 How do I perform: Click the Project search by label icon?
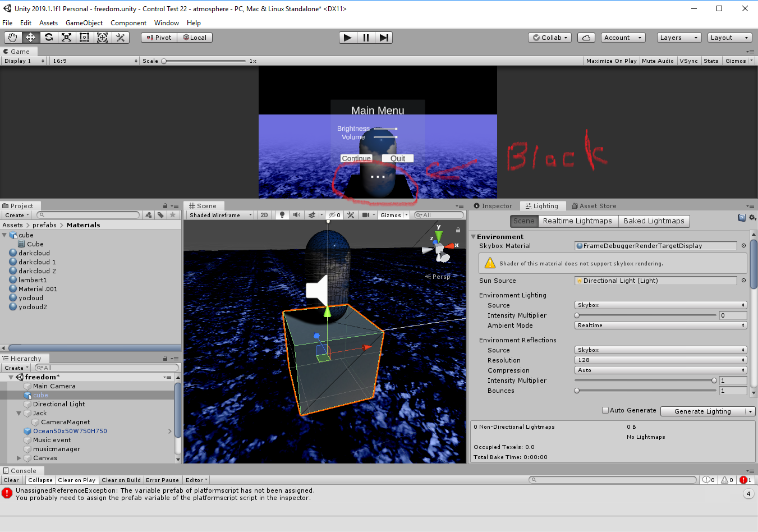(160, 215)
